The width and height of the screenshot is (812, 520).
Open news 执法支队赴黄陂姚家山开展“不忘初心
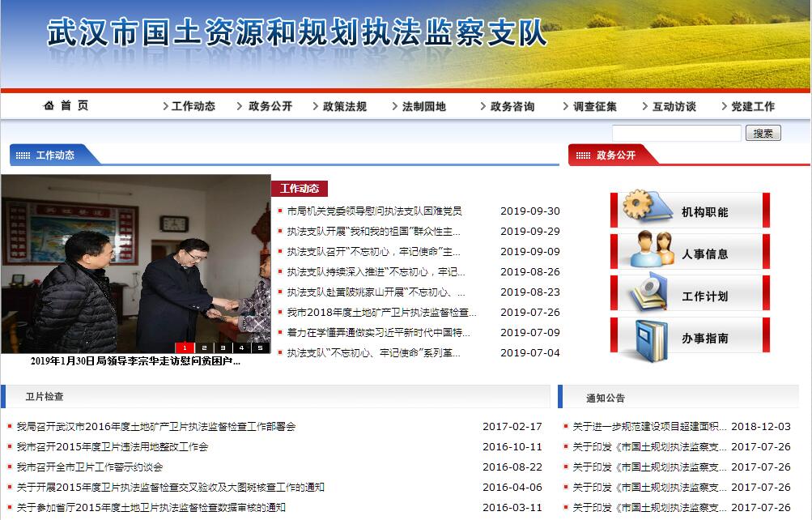pyautogui.click(x=376, y=292)
